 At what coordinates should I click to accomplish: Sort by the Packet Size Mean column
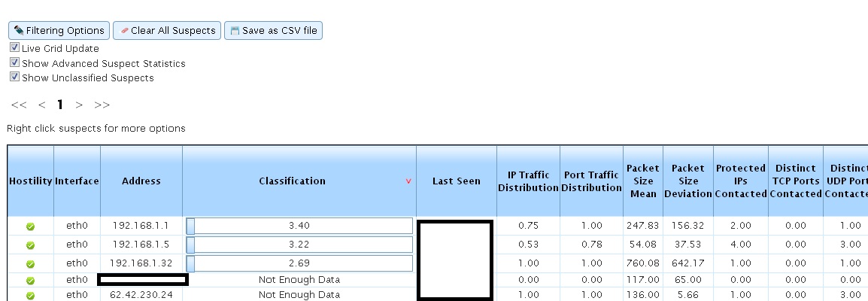pyautogui.click(x=642, y=181)
